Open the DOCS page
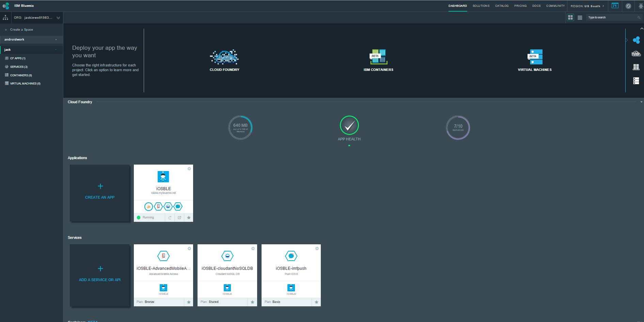This screenshot has height=322, width=644. (536, 6)
